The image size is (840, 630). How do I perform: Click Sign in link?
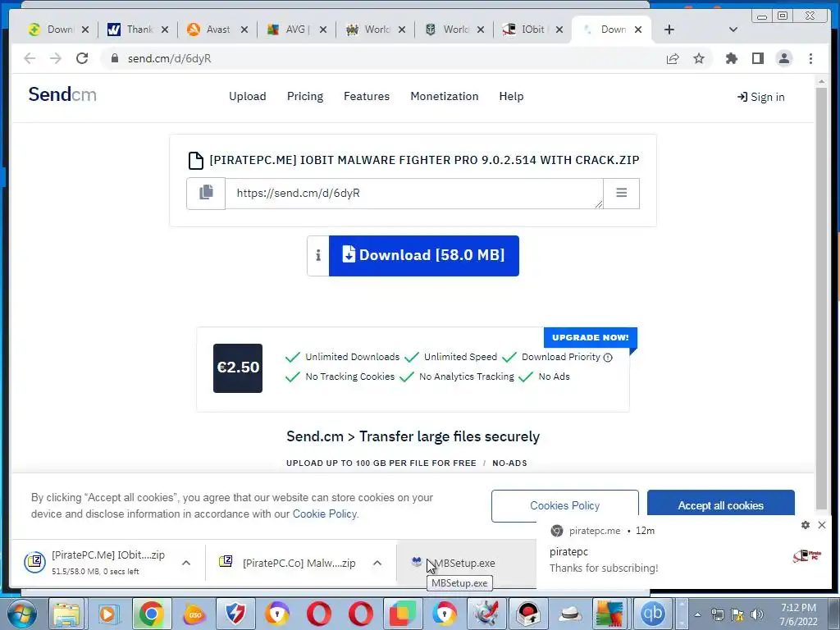point(761,97)
